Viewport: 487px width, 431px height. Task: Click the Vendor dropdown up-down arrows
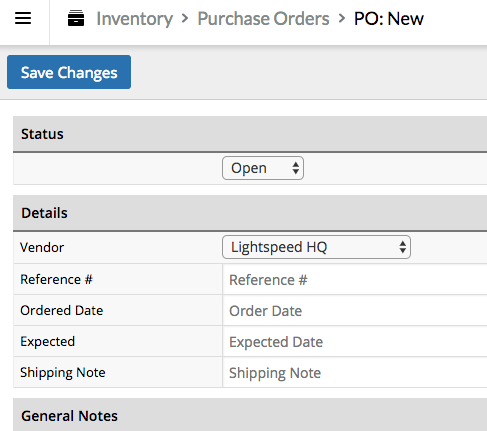(403, 247)
